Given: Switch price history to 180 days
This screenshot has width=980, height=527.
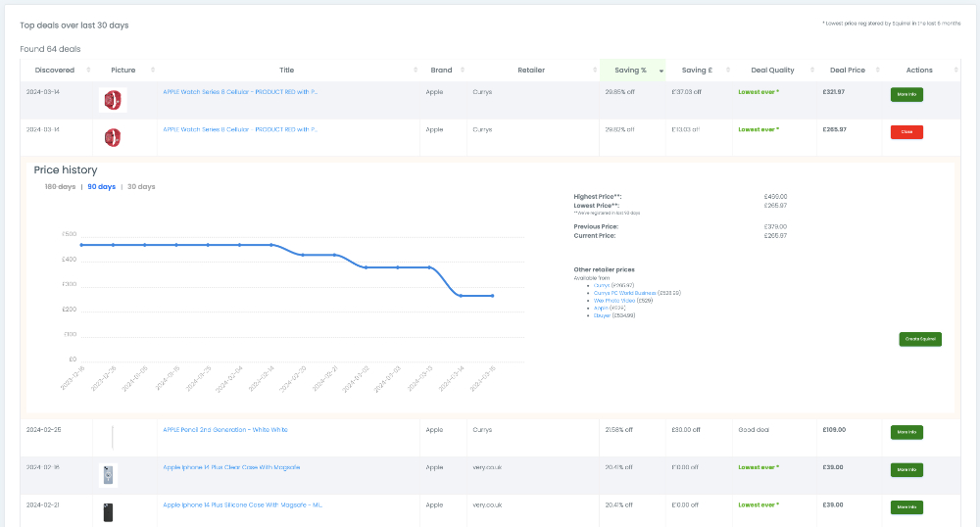Looking at the screenshot, I should click(x=60, y=186).
